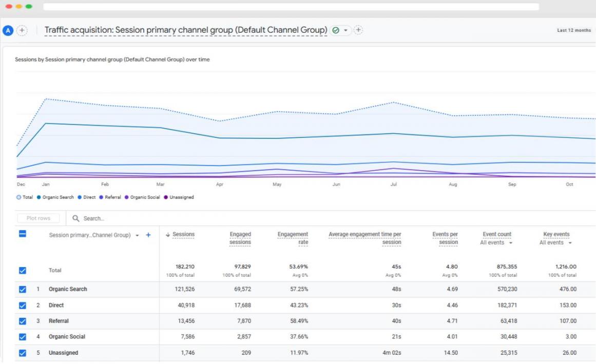596x364 pixels.
Task: Click the 'Unassigned' row label
Action: [63, 353]
